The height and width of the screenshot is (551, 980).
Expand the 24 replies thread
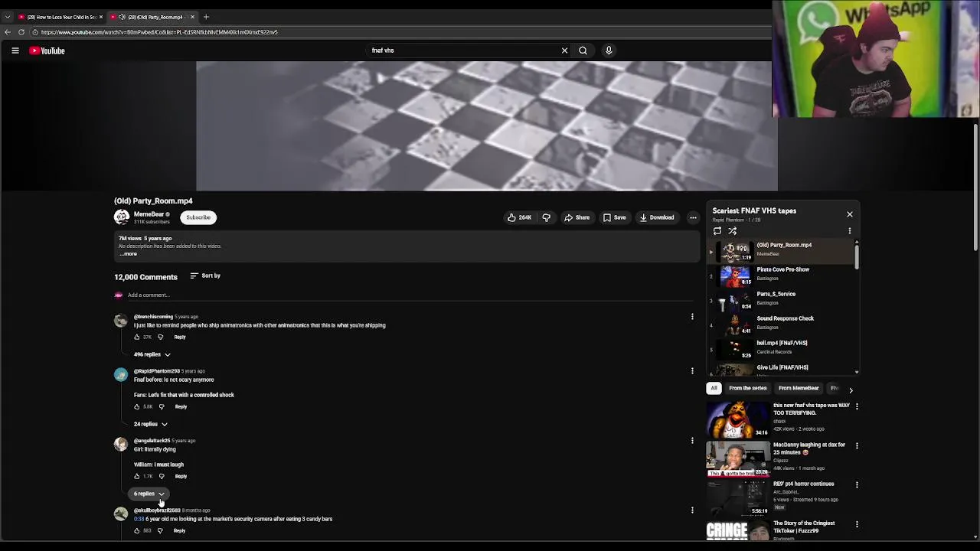tap(150, 424)
